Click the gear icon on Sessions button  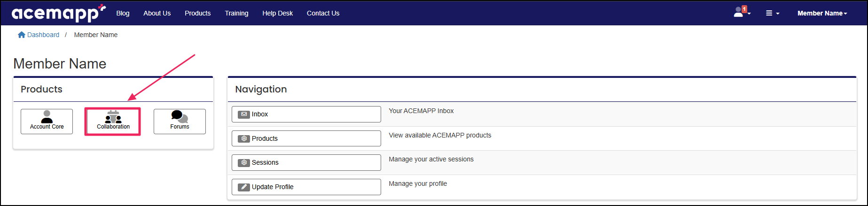pyautogui.click(x=243, y=162)
